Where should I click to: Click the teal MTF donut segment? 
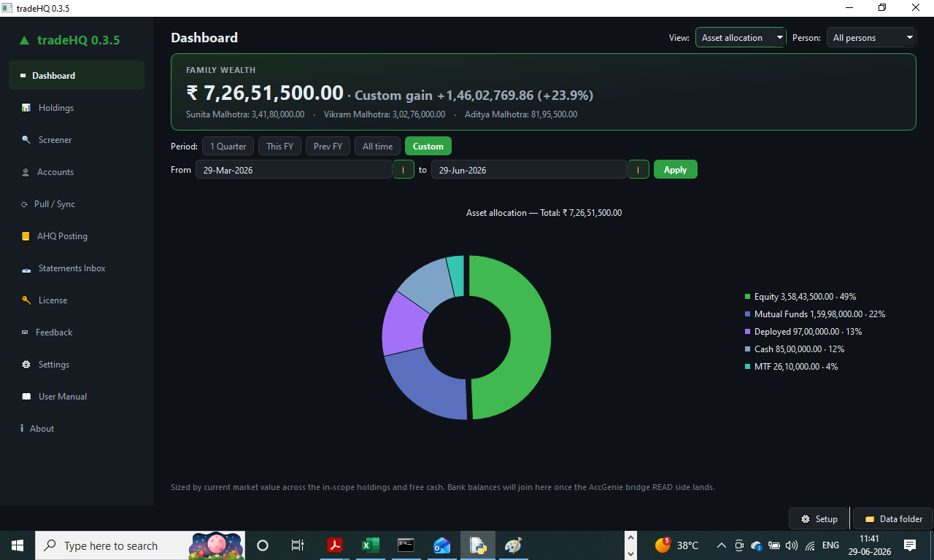[457, 276]
